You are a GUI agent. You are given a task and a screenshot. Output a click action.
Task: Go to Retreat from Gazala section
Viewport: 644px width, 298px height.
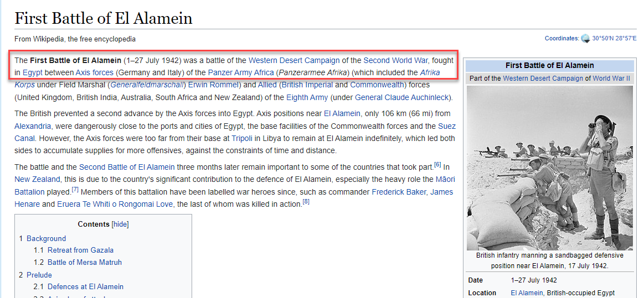[80, 250]
